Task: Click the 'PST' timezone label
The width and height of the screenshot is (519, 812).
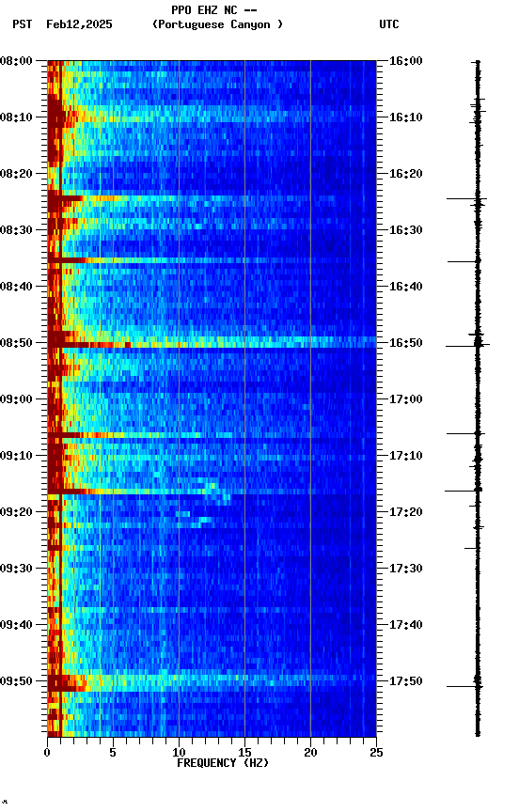Action: 23,24
